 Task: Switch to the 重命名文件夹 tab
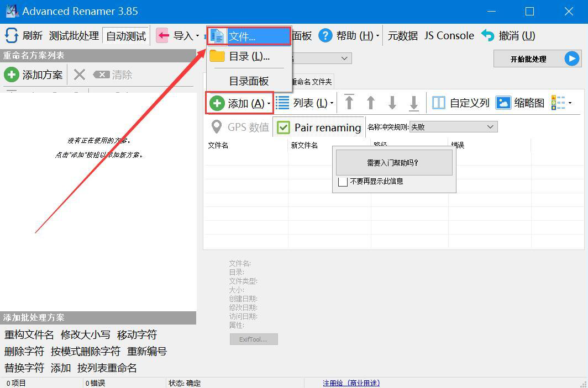(312, 82)
